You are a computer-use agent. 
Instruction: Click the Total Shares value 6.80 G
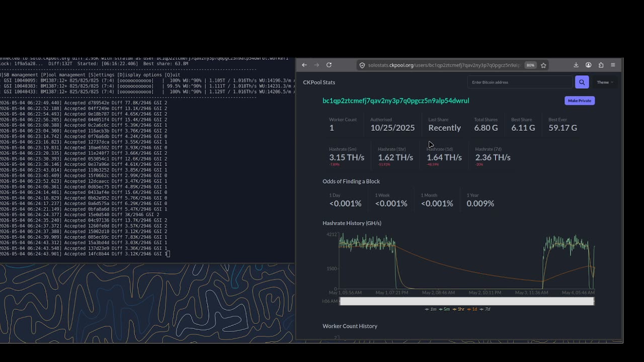(486, 128)
